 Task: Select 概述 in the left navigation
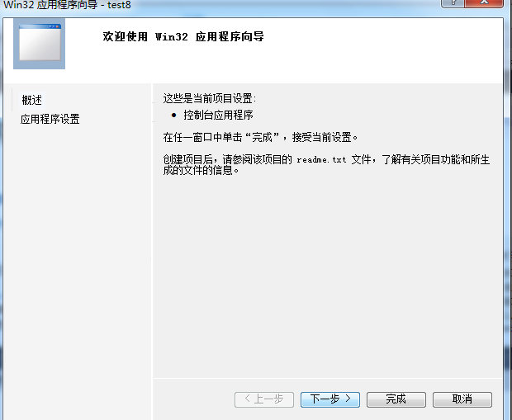pyautogui.click(x=32, y=100)
